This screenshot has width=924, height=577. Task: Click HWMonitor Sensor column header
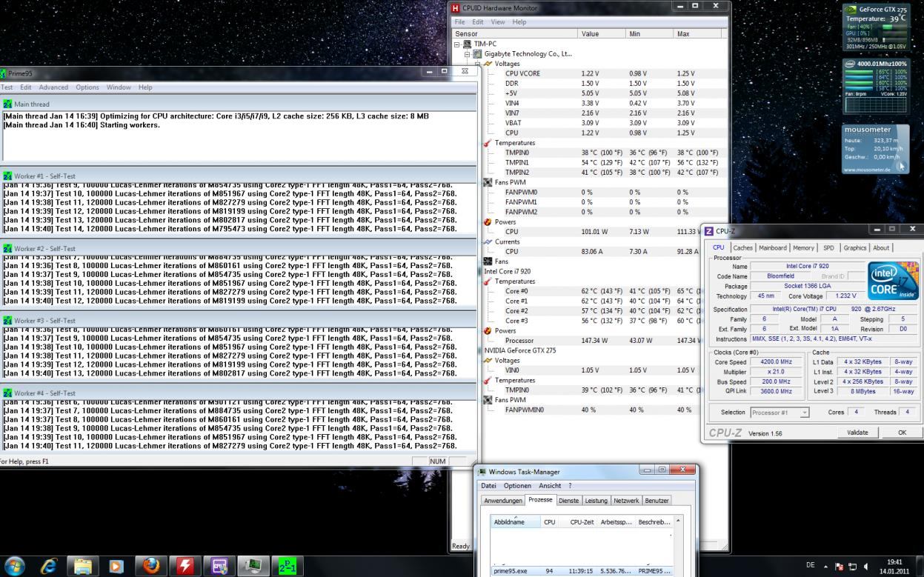[516, 33]
